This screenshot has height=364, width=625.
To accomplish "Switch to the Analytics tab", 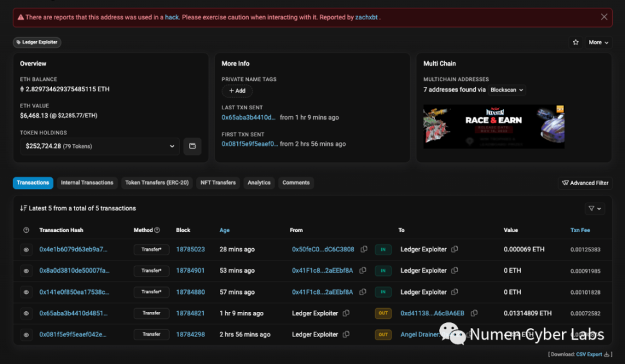I will pyautogui.click(x=258, y=183).
